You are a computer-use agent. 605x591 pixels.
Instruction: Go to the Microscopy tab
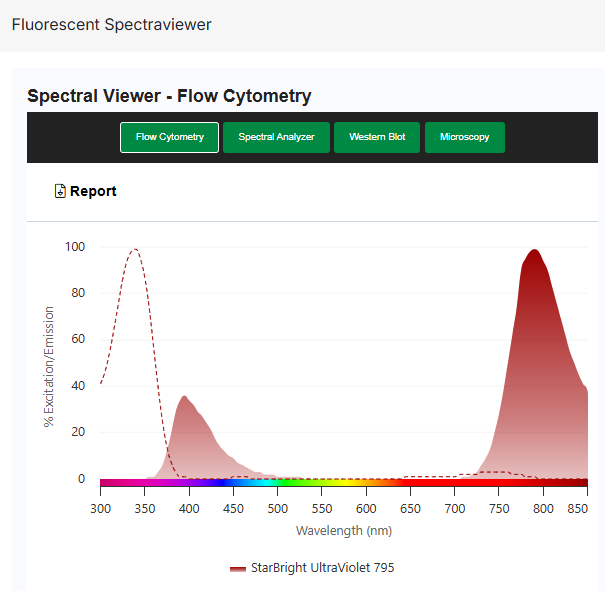(464, 137)
